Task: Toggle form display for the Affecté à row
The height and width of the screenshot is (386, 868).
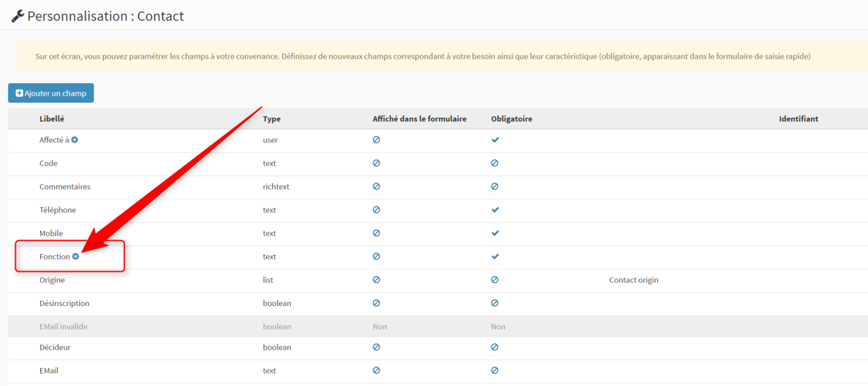Action: (376, 140)
